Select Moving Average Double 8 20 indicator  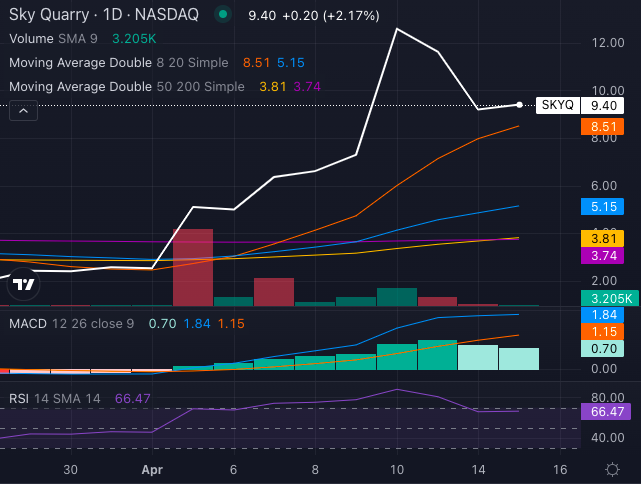pyautogui.click(x=119, y=63)
